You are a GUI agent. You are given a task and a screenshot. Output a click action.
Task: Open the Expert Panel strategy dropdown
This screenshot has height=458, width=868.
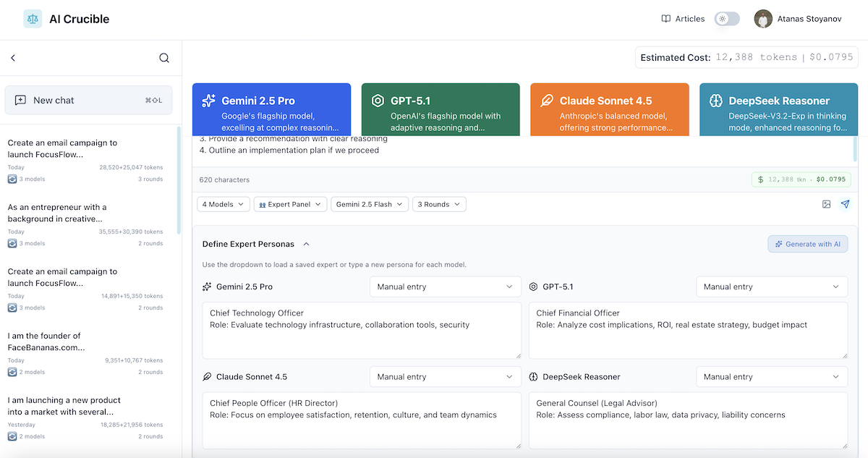(290, 204)
